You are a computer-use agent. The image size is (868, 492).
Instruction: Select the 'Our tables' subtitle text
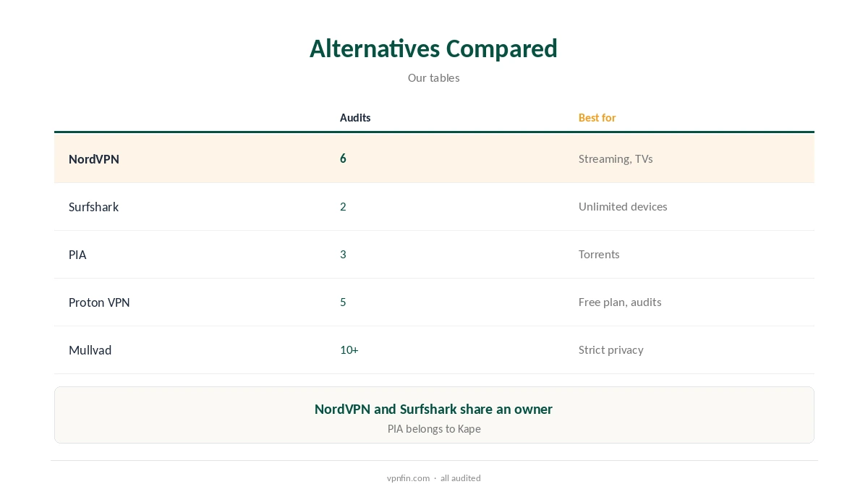pyautogui.click(x=433, y=77)
